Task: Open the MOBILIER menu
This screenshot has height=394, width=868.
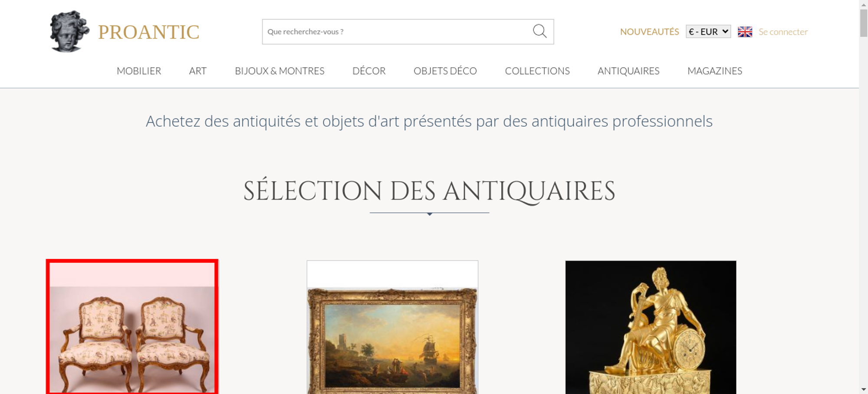Action: click(139, 71)
